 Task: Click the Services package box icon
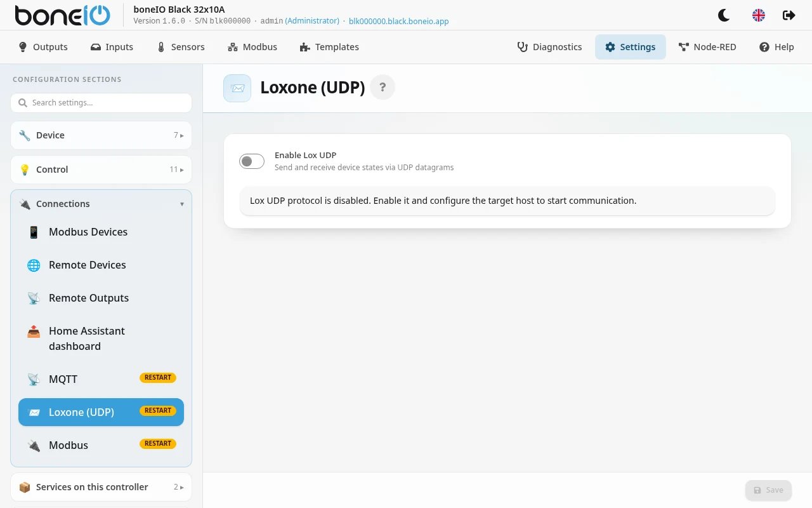click(25, 487)
